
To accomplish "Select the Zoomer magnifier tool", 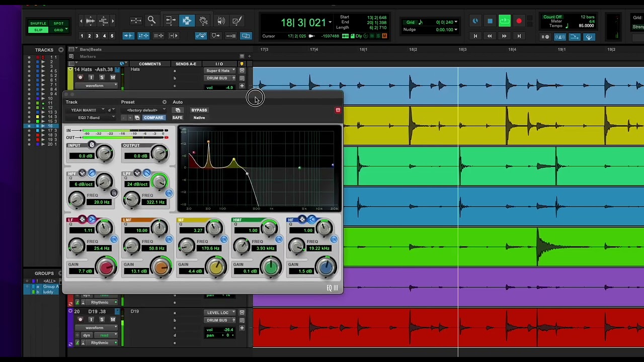I will (151, 21).
